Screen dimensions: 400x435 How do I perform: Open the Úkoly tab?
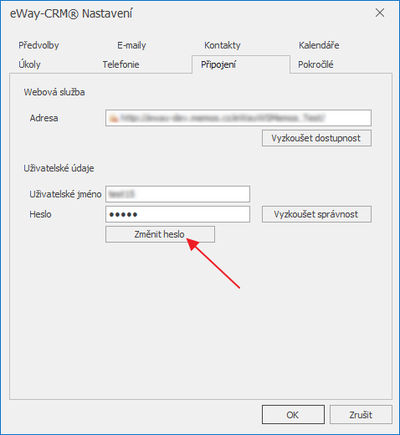point(29,64)
